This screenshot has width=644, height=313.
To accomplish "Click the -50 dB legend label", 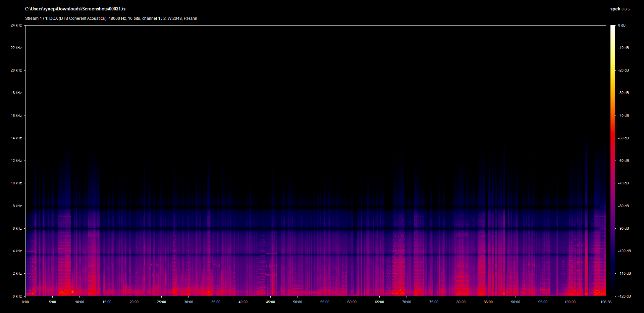I will [623, 138].
